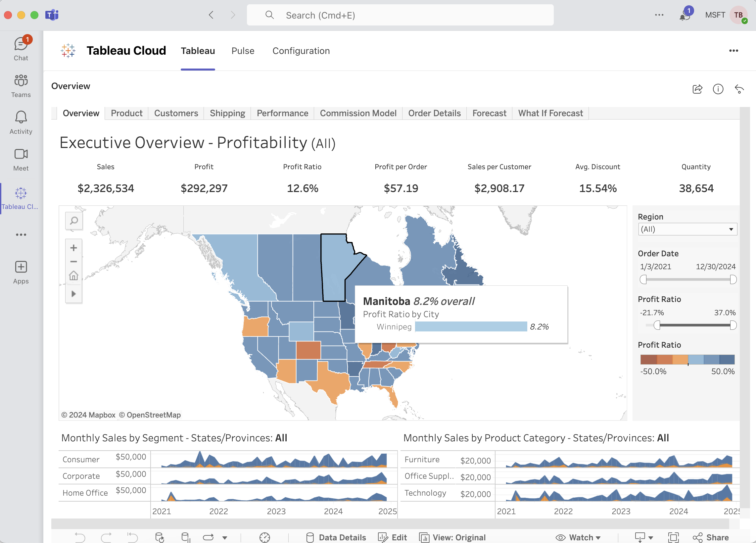Toggle full screen mode icon
This screenshot has width=756, height=543.
coord(673,537)
